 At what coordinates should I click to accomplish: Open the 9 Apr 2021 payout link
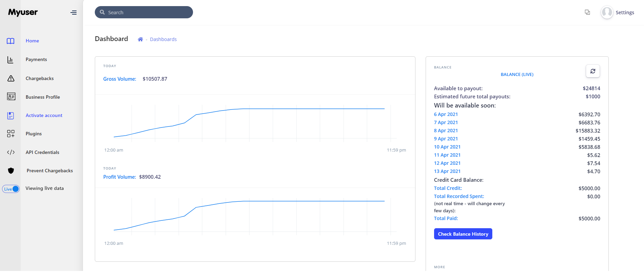(x=446, y=139)
